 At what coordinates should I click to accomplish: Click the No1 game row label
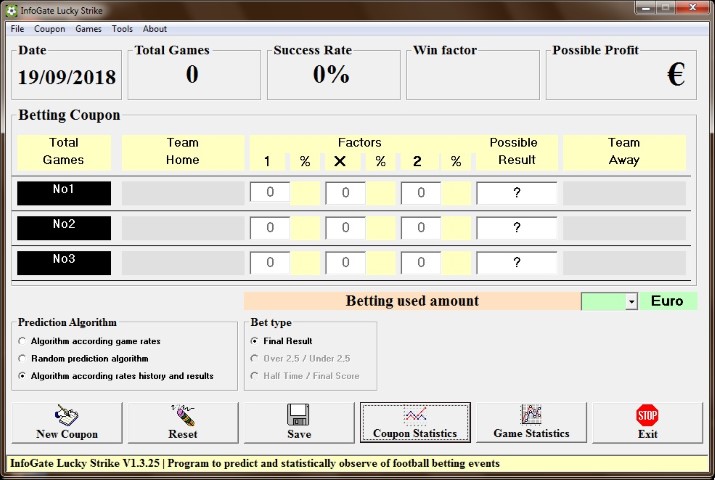tap(64, 192)
